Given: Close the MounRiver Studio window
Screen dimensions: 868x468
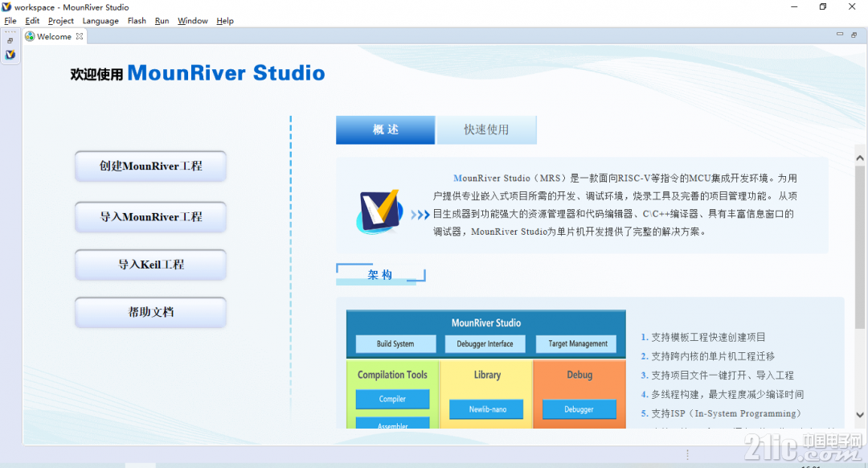Looking at the screenshot, I should 852,6.
